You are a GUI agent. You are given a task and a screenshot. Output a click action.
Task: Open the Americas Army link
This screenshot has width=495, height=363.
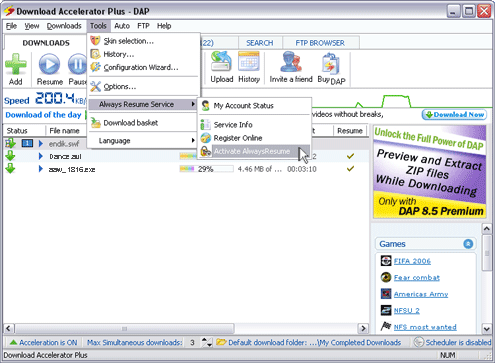tap(421, 294)
